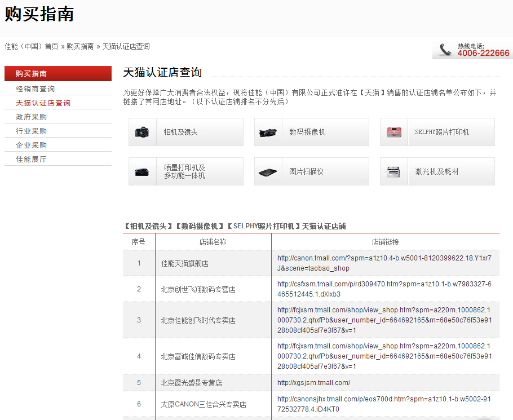Select 政府采购 in the sidebar
The height and width of the screenshot is (420, 513).
(x=32, y=117)
